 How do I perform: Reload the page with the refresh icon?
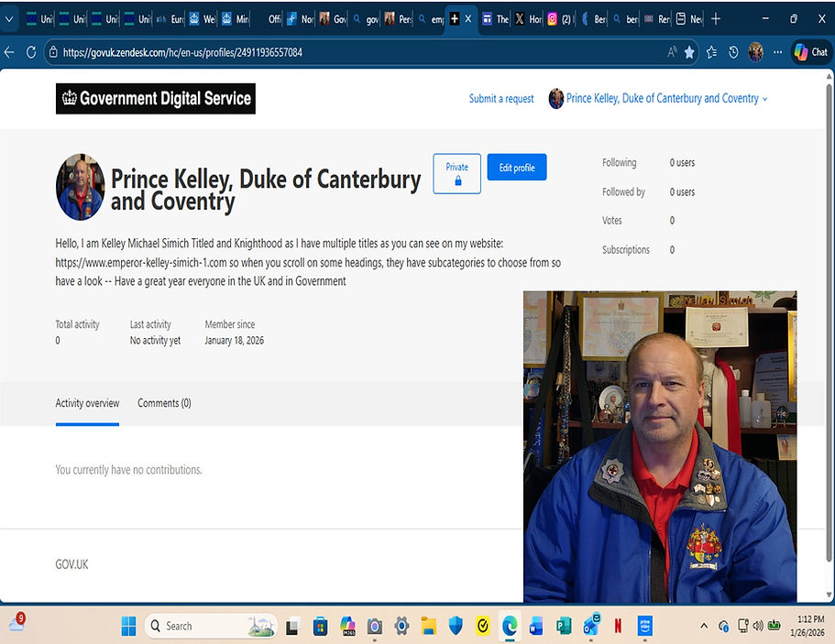[31, 52]
